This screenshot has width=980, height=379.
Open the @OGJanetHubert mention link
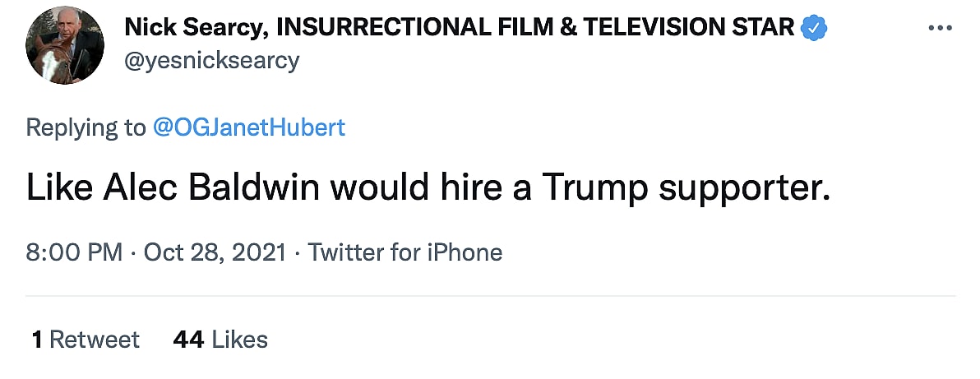pyautogui.click(x=250, y=127)
